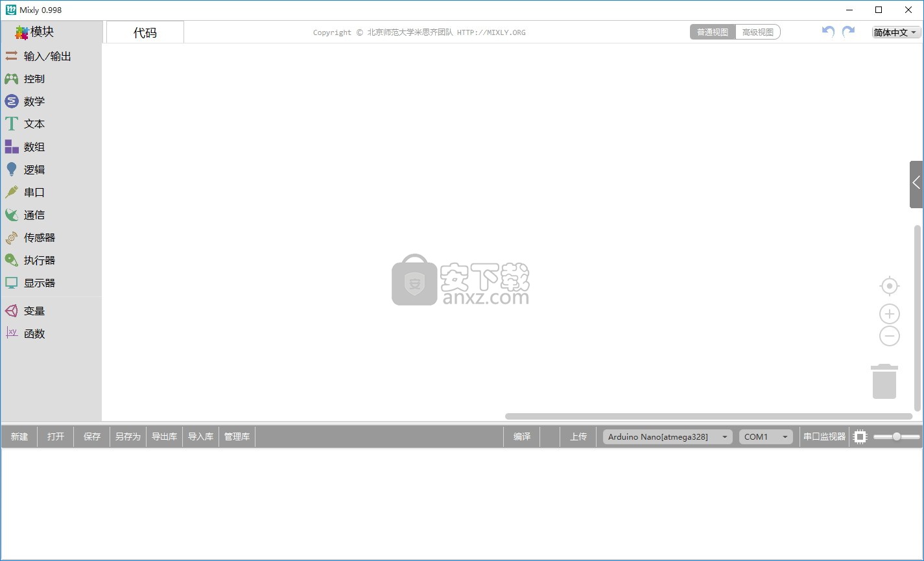Center the workspace with crosshair icon
Viewport: 924px width, 561px height.
(x=890, y=286)
